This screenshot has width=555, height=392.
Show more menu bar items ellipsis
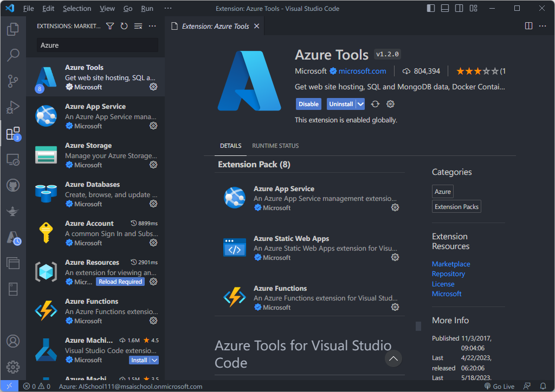[x=168, y=8]
